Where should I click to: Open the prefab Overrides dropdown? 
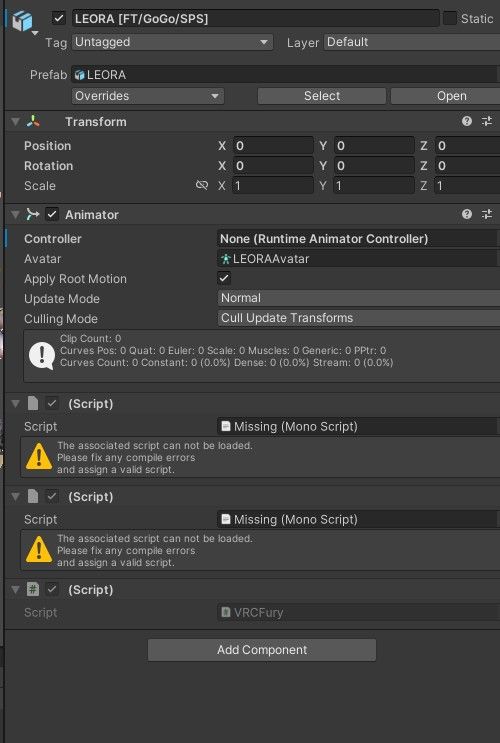148,96
